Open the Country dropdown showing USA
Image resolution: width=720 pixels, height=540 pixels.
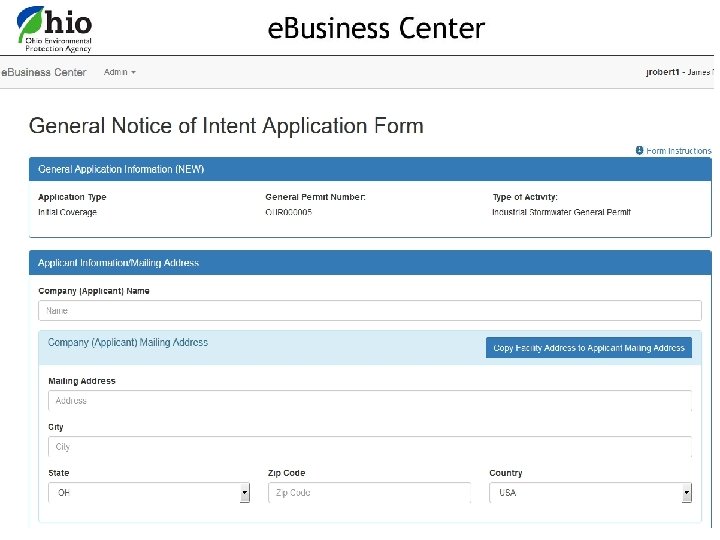[590, 493]
